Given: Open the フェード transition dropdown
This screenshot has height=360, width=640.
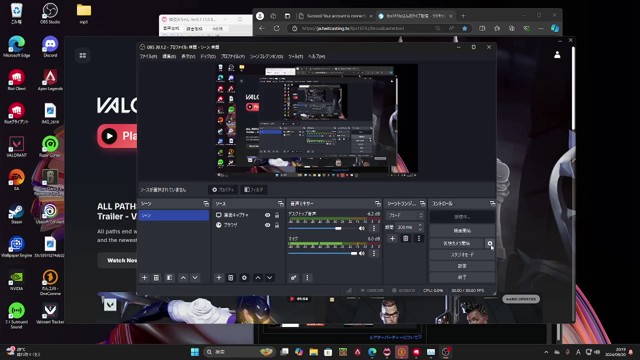Looking at the screenshot, I should point(405,215).
